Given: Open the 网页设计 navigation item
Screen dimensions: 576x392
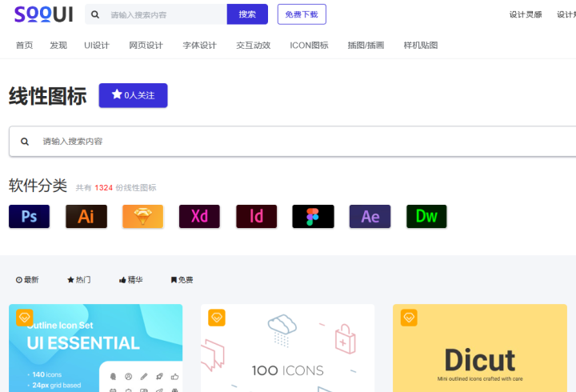Looking at the screenshot, I should [146, 45].
